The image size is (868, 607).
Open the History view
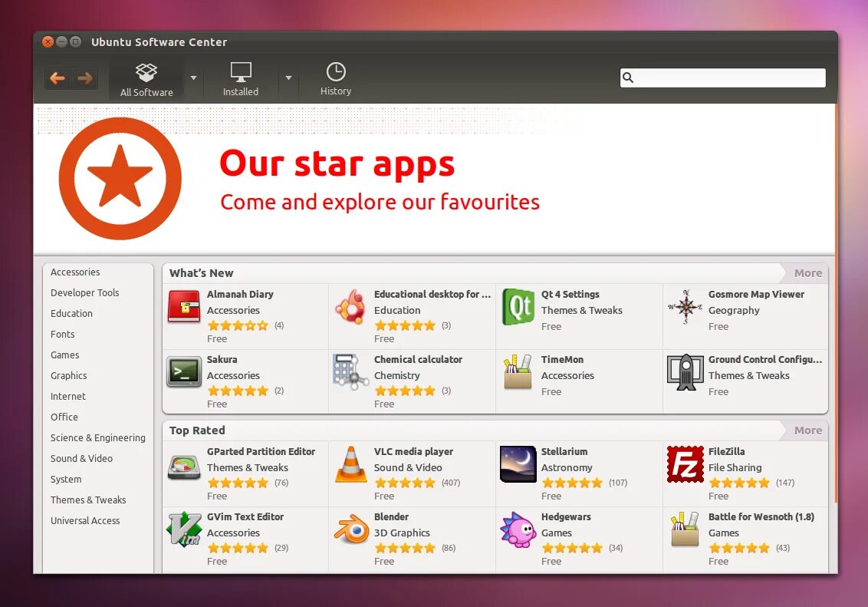[x=335, y=79]
